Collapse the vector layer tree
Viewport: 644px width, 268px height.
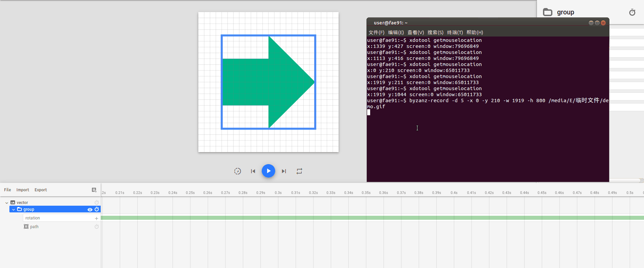point(7,203)
